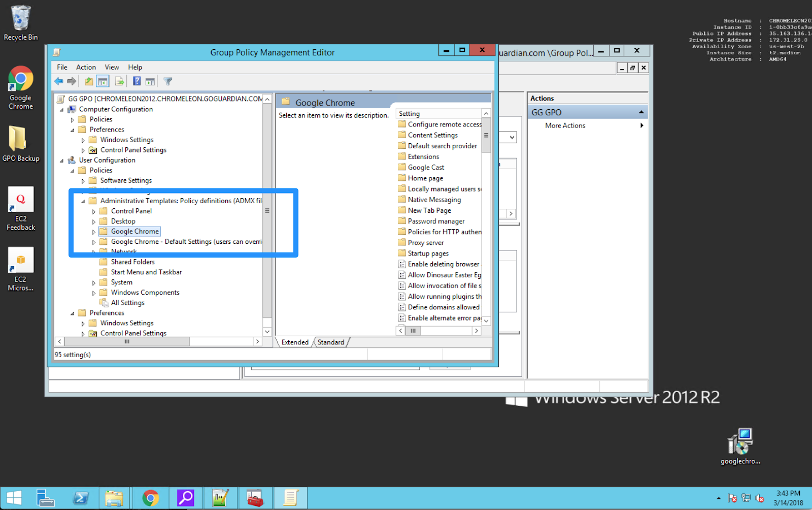The width and height of the screenshot is (812, 510).
Task: Click the Export List toolbar icon
Action: pyautogui.click(x=119, y=81)
